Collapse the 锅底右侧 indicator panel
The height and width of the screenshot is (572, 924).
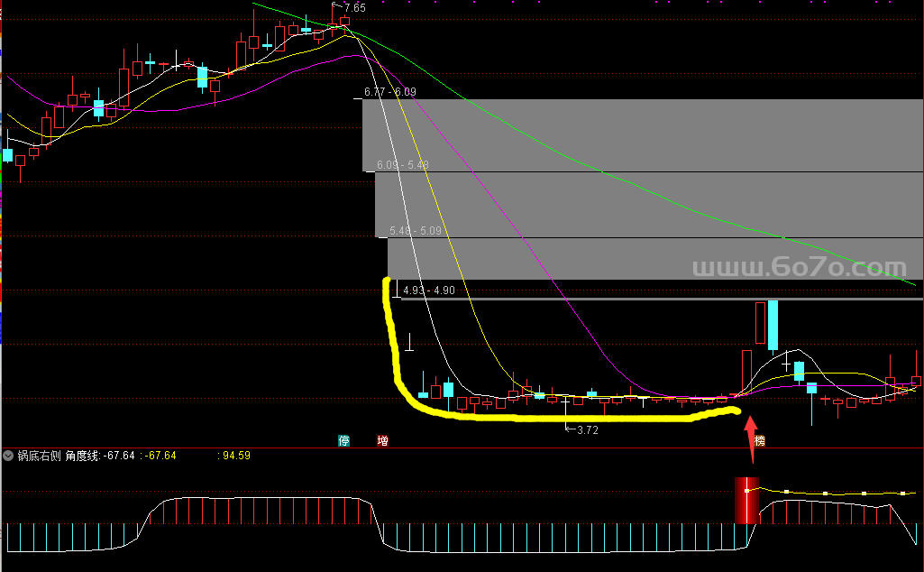tap(9, 456)
